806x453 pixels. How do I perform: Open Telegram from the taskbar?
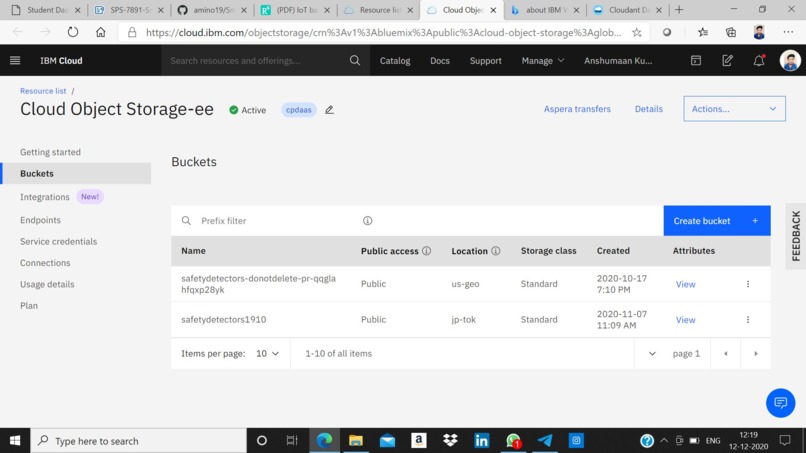click(x=545, y=441)
